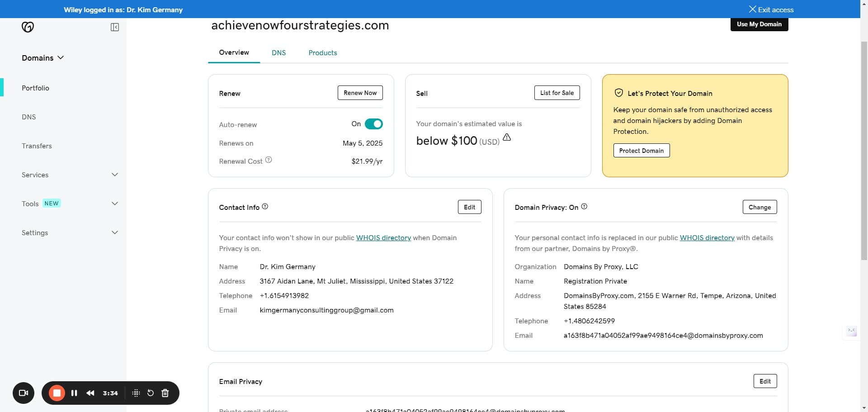The image size is (868, 412).
Task: Click the Renew Now button
Action: (x=360, y=93)
